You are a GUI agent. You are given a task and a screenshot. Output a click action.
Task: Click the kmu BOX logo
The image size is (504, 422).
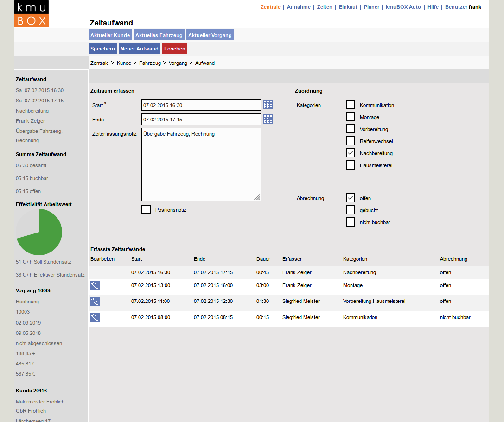click(x=31, y=14)
